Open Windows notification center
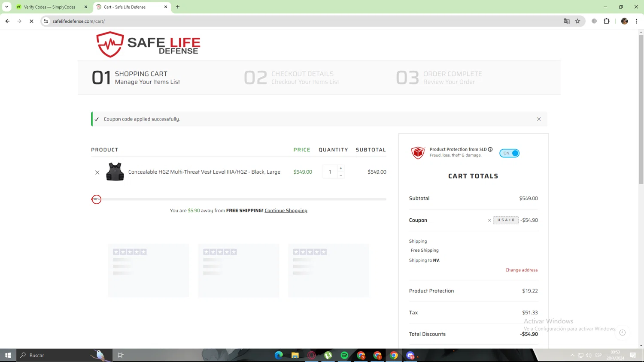Image resolution: width=644 pixels, height=362 pixels. 633,355
